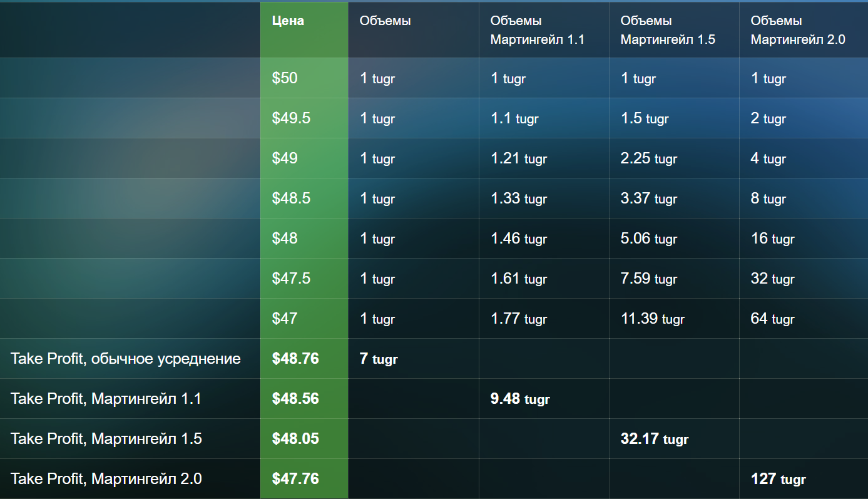Select the "Take Profit, Мартингейл 1.5" row label

[106, 439]
